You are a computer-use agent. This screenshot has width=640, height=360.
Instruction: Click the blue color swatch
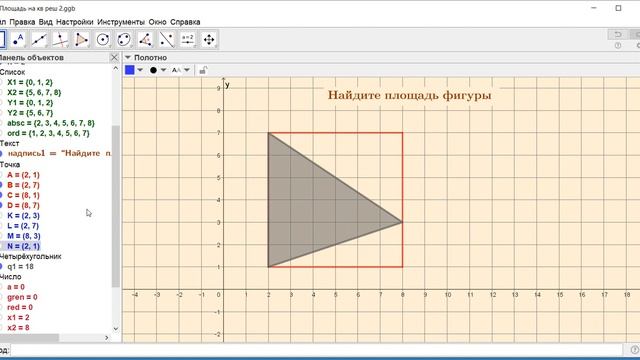(x=130, y=70)
